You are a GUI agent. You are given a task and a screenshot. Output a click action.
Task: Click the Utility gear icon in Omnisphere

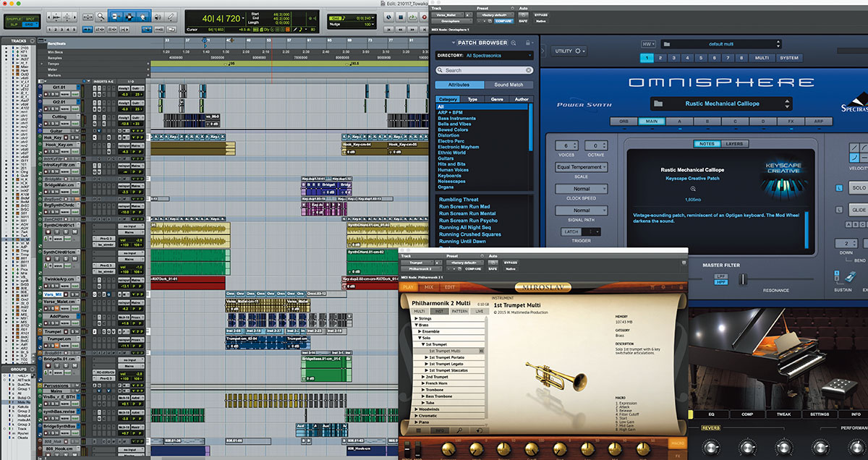tap(578, 51)
